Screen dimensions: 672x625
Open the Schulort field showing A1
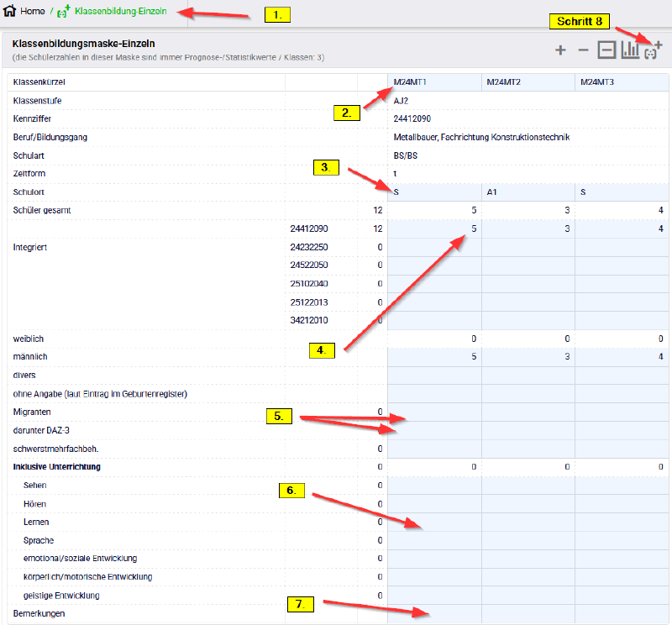tap(528, 192)
